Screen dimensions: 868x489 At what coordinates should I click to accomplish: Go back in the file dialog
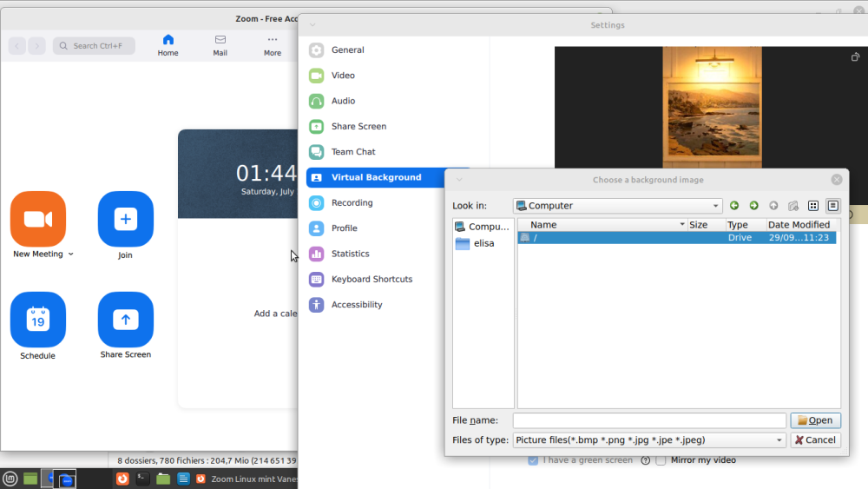[x=734, y=206]
